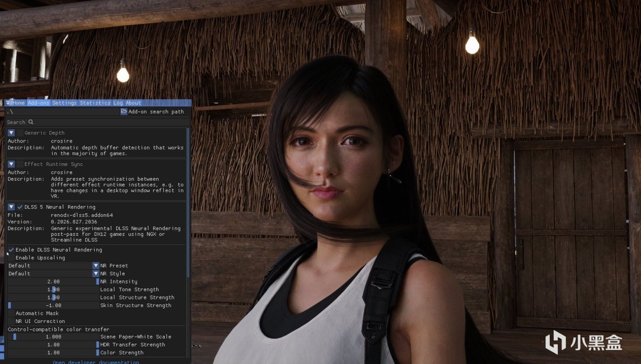Click the Local Structure Strength slider
The image size is (641, 364).
click(x=53, y=297)
